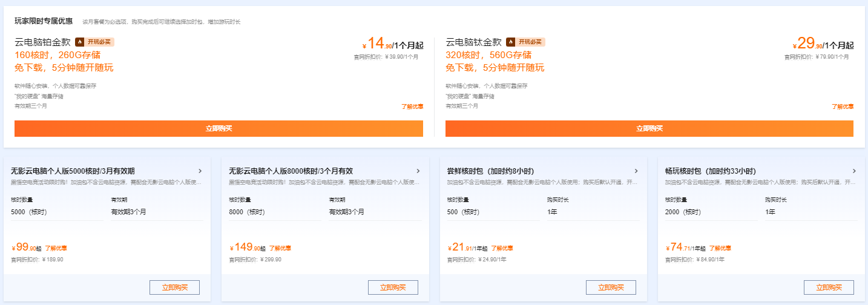Click 320核时，560G存储 text
The height and width of the screenshot is (305, 868).
click(x=488, y=55)
